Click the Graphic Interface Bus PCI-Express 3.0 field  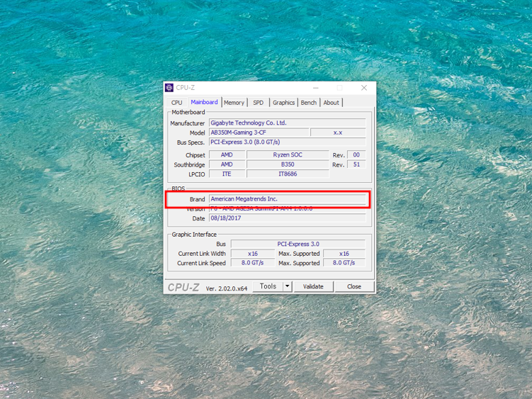pyautogui.click(x=298, y=244)
